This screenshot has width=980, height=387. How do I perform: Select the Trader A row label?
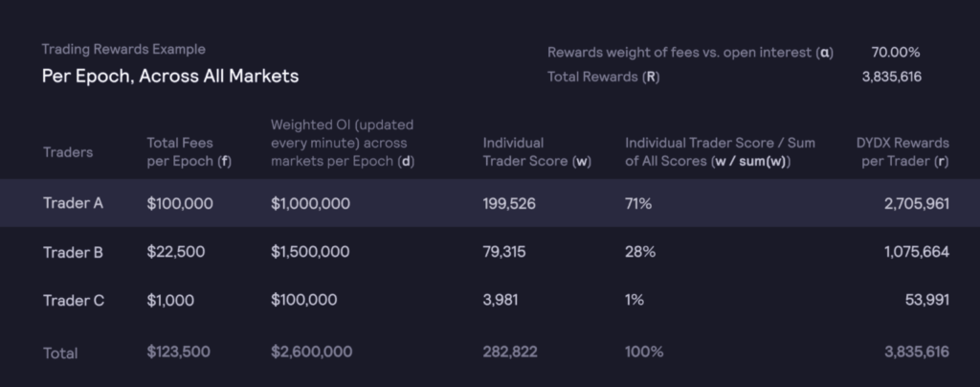[73, 203]
